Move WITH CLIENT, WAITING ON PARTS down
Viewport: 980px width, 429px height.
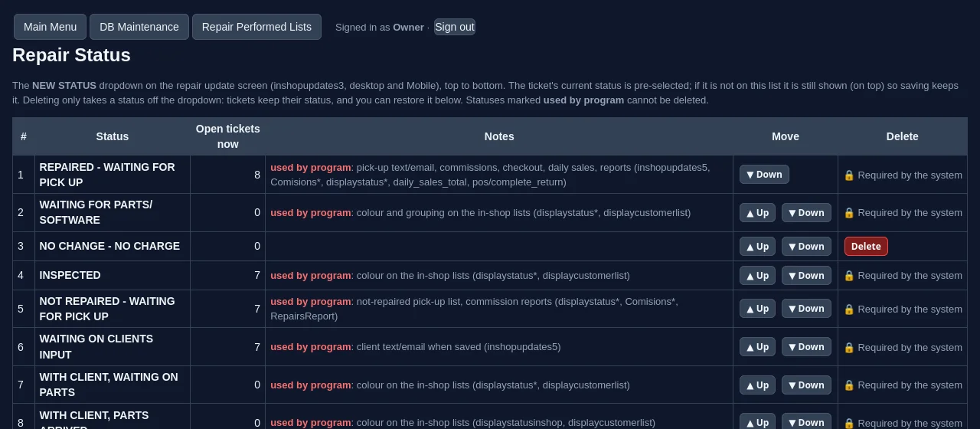coord(806,385)
